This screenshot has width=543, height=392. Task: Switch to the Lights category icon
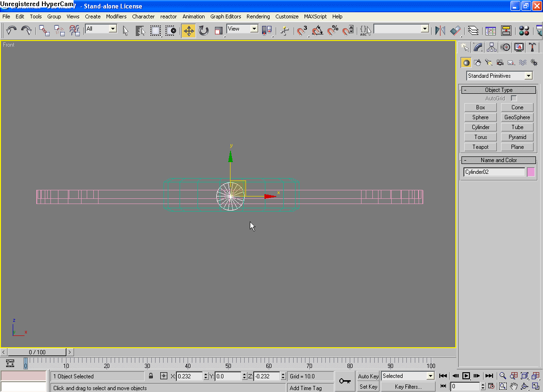488,63
